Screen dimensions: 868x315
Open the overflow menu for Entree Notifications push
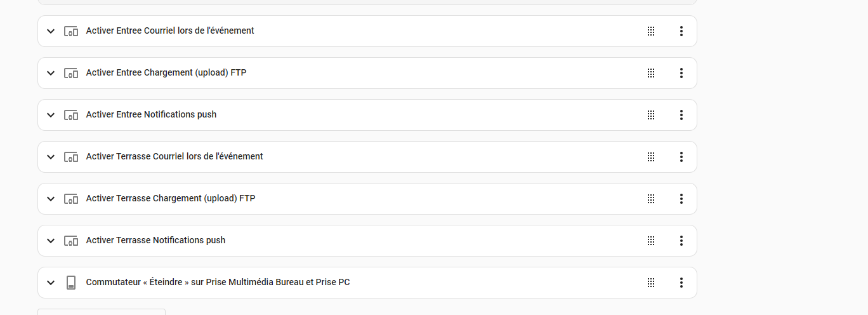tap(681, 115)
